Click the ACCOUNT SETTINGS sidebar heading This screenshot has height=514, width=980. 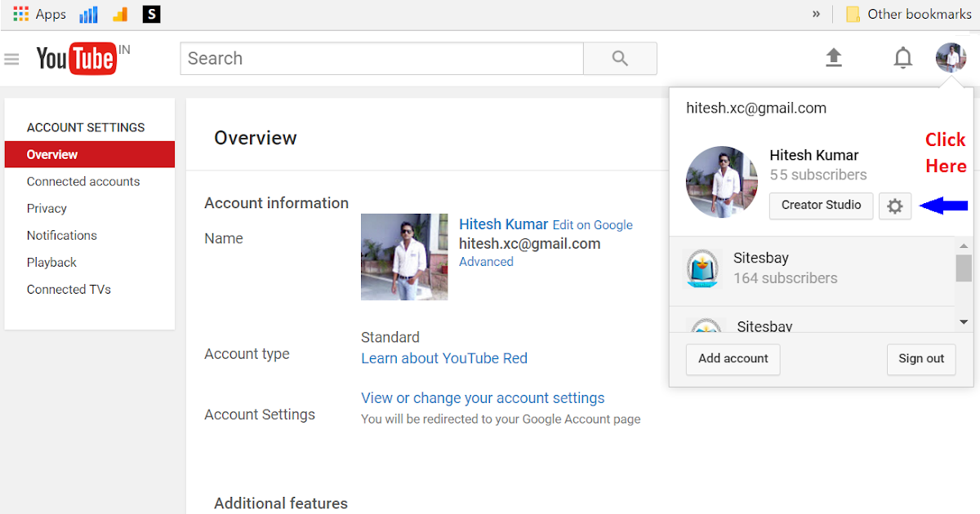(x=86, y=127)
